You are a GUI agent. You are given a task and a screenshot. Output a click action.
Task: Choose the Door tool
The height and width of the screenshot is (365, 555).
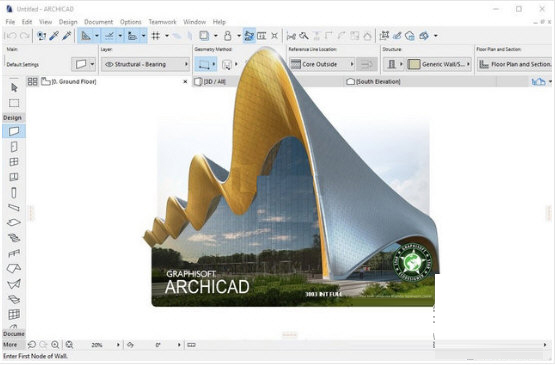[x=14, y=147]
